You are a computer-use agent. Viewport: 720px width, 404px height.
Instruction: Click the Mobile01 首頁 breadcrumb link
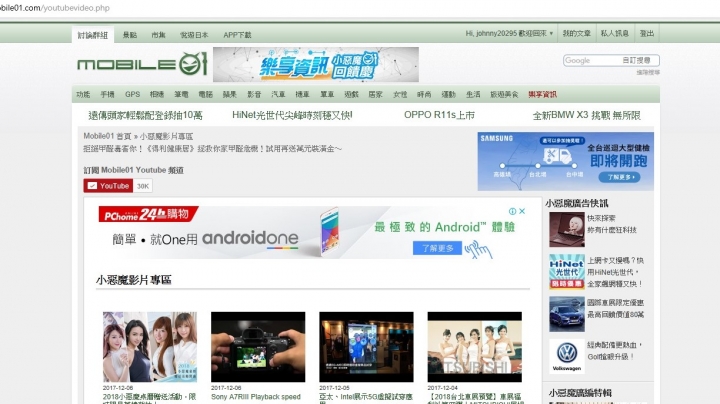click(107, 136)
